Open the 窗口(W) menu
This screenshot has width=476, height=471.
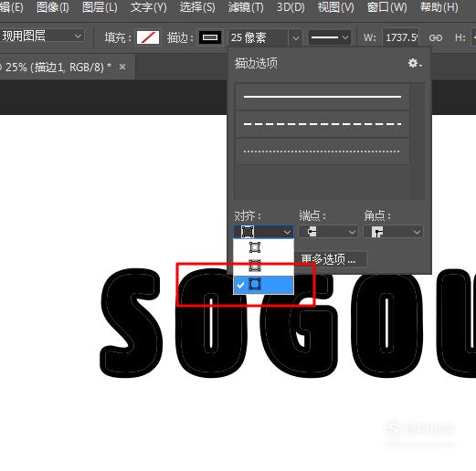(386, 7)
